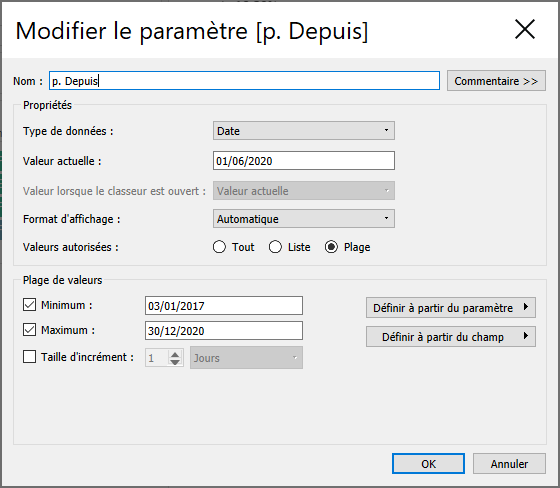Uncheck the Maximum checkbox
This screenshot has height=488, width=560.
(29, 330)
